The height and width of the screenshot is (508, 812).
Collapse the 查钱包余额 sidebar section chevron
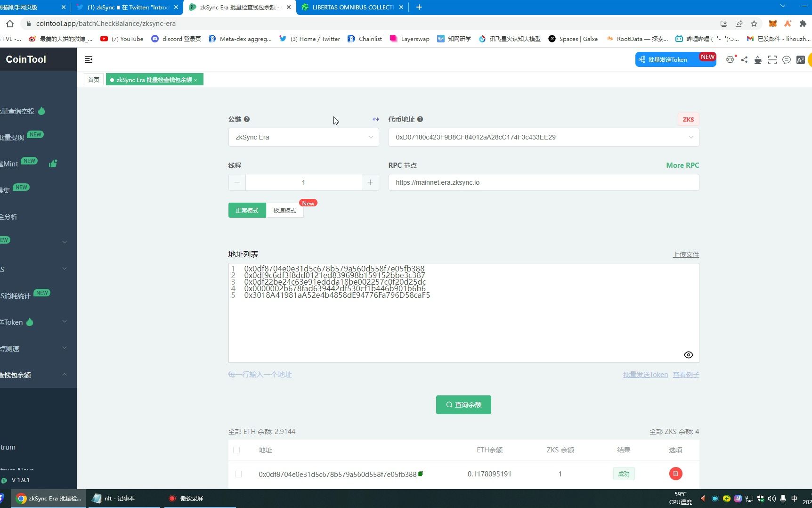[65, 375]
